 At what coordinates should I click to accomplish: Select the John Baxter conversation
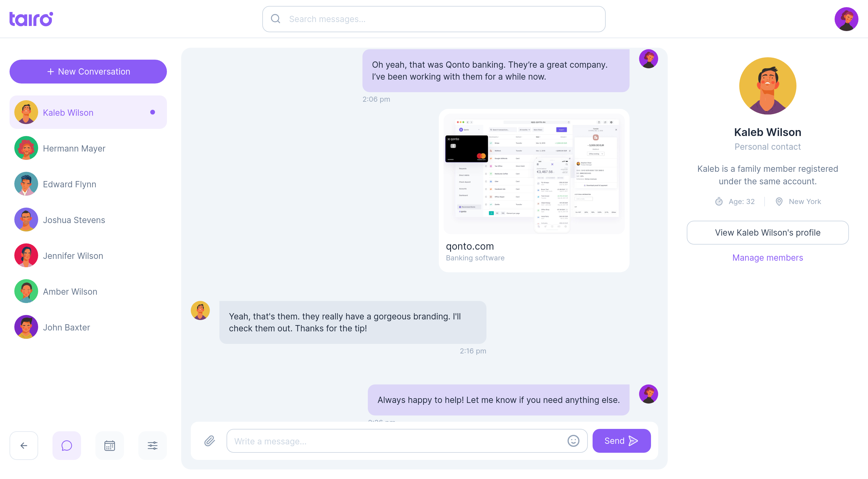click(x=66, y=327)
